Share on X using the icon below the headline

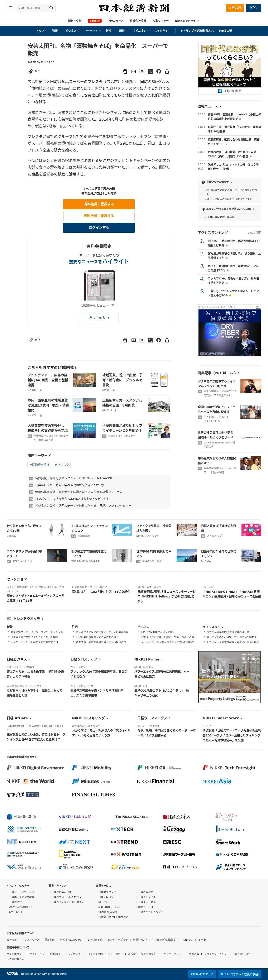pyautogui.click(x=150, y=71)
